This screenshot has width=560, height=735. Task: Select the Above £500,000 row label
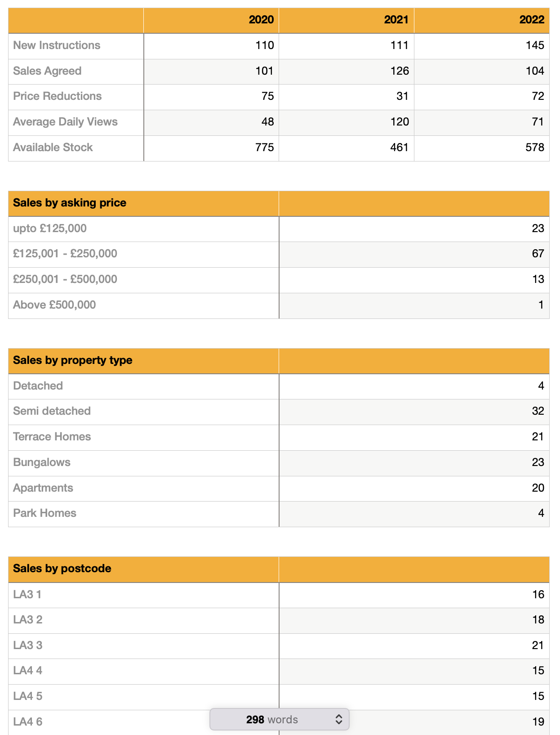tap(54, 305)
